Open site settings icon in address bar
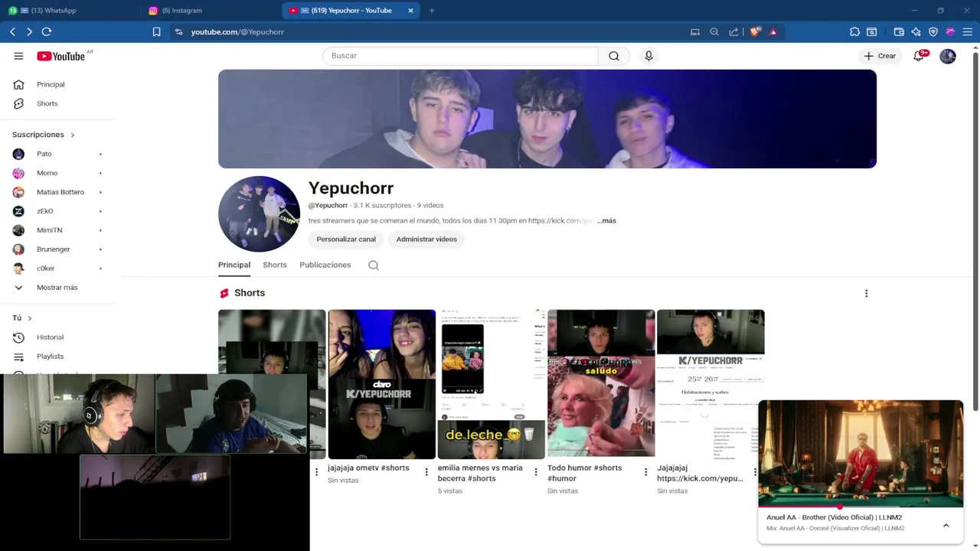This screenshot has height=551, width=980. click(178, 31)
